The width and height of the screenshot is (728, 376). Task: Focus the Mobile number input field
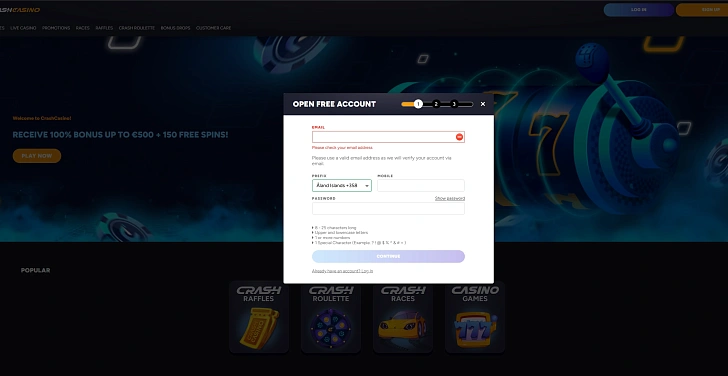coord(421,186)
